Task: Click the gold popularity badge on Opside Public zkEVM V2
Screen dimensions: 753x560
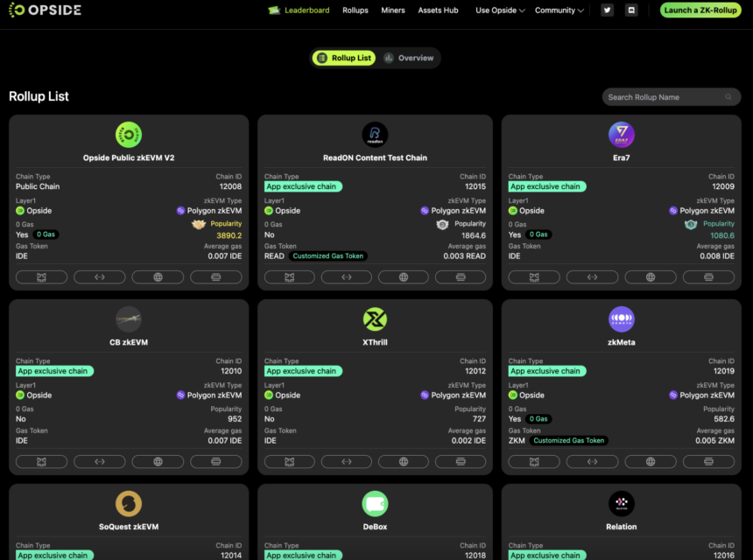Action: coord(199,224)
